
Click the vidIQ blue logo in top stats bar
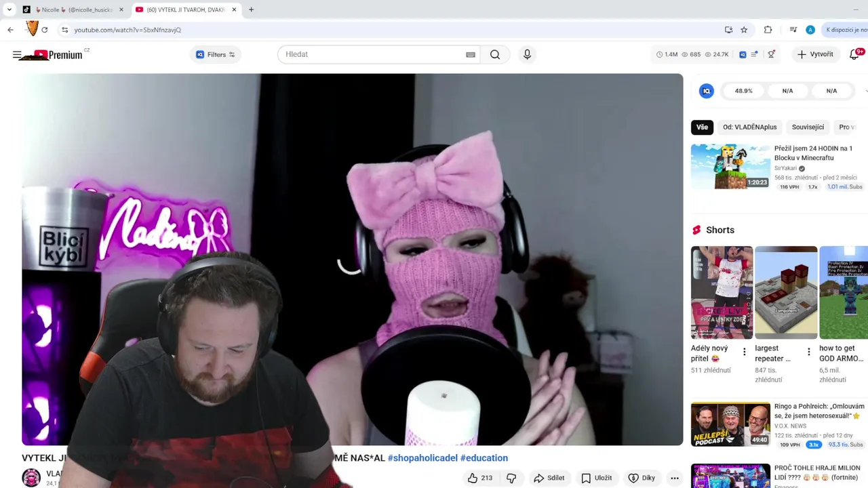tap(743, 54)
